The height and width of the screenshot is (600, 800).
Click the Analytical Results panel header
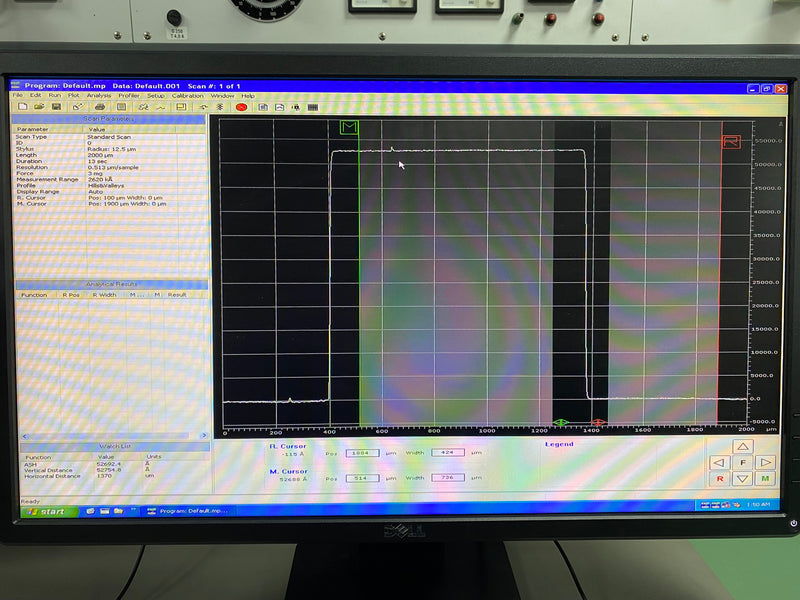point(111,284)
